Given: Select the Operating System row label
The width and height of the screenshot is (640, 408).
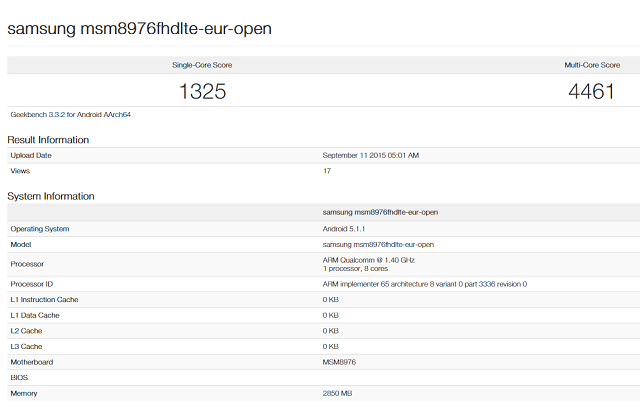Looking at the screenshot, I should [40, 229].
